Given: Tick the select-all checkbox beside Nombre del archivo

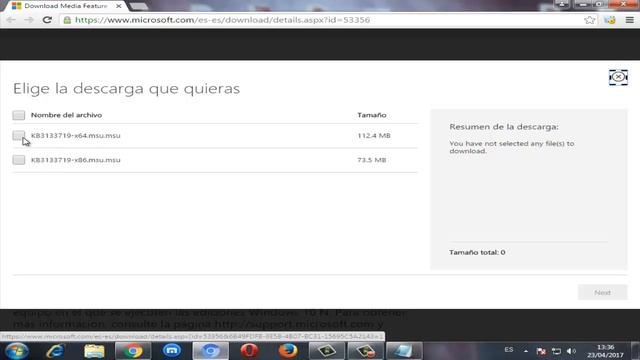Looking at the screenshot, I should [18, 115].
